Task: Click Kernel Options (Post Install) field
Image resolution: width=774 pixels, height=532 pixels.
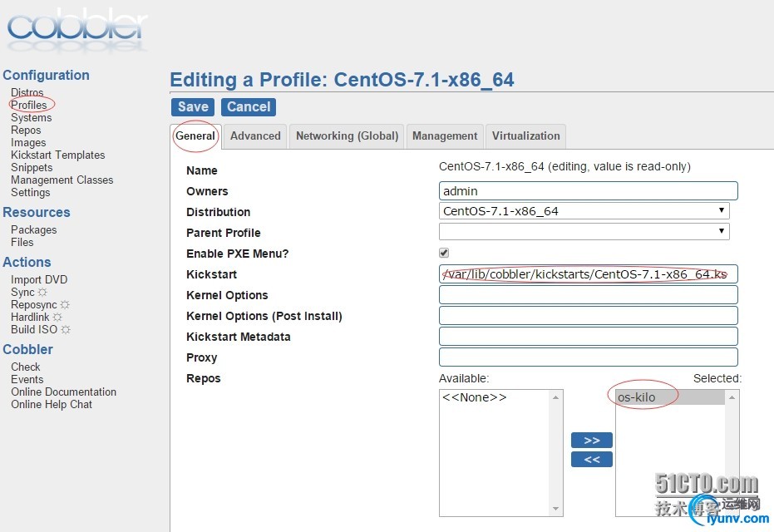Action: 589,315
